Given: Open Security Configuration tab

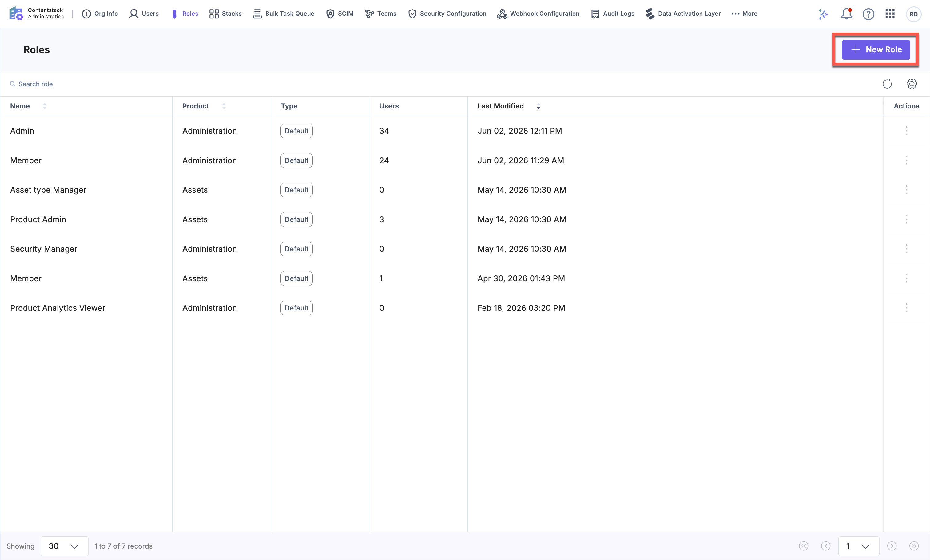Looking at the screenshot, I should click(x=447, y=14).
